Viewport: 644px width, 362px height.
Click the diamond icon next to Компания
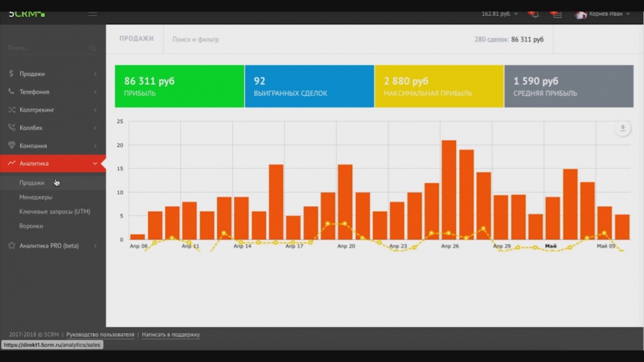click(x=11, y=145)
